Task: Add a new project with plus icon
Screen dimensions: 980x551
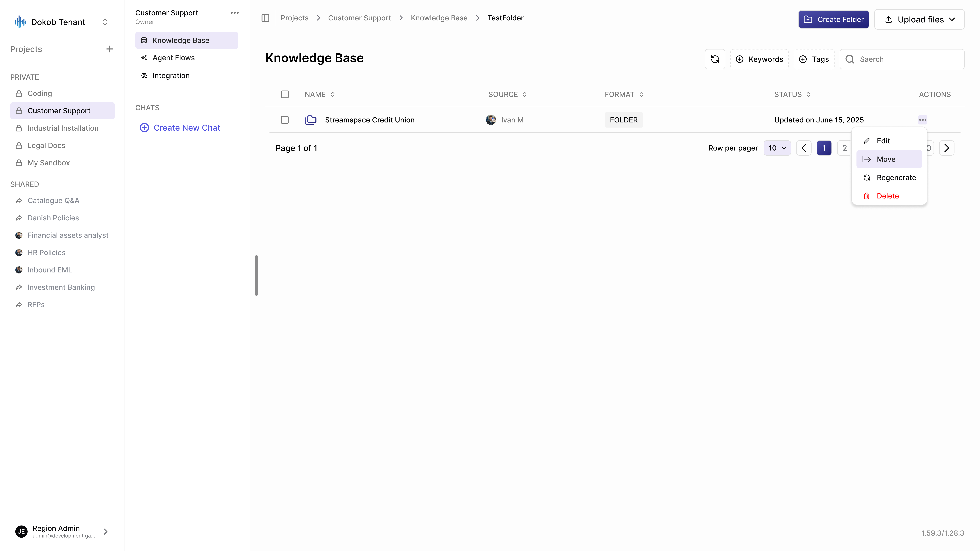Action: coord(110,49)
